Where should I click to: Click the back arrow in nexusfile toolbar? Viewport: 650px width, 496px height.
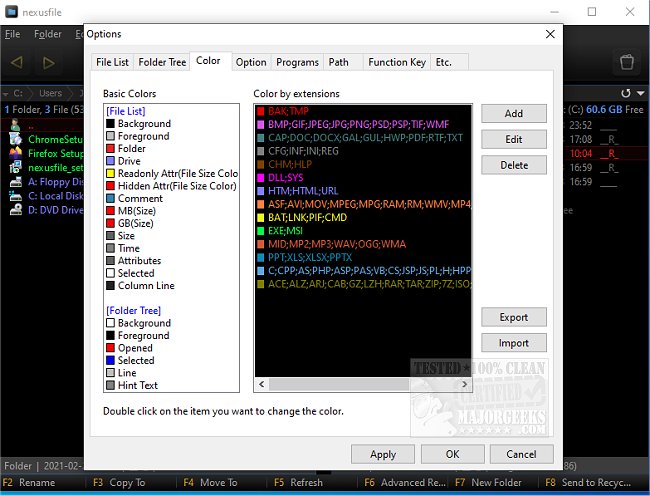pyautogui.click(x=17, y=63)
